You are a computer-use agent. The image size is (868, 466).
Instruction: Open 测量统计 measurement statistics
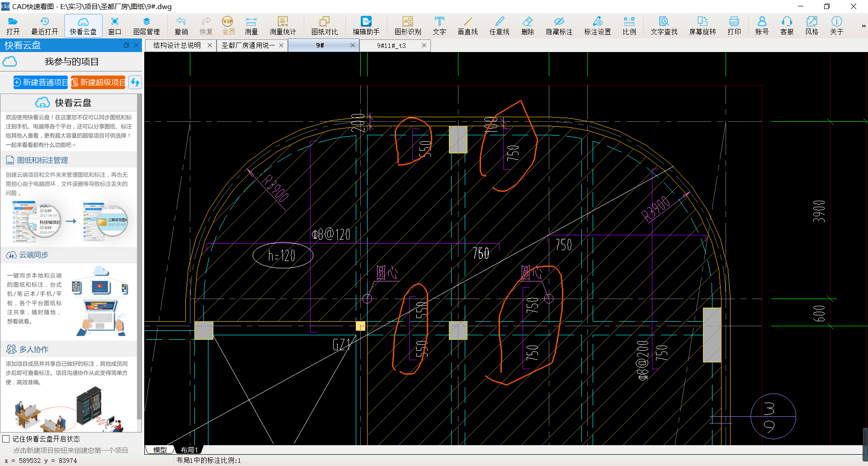[x=283, y=26]
